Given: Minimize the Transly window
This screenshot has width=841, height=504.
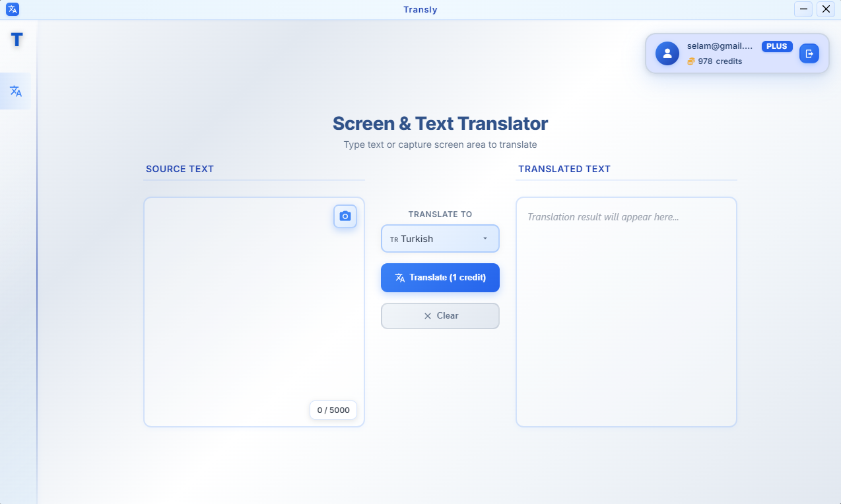Looking at the screenshot, I should [x=803, y=9].
